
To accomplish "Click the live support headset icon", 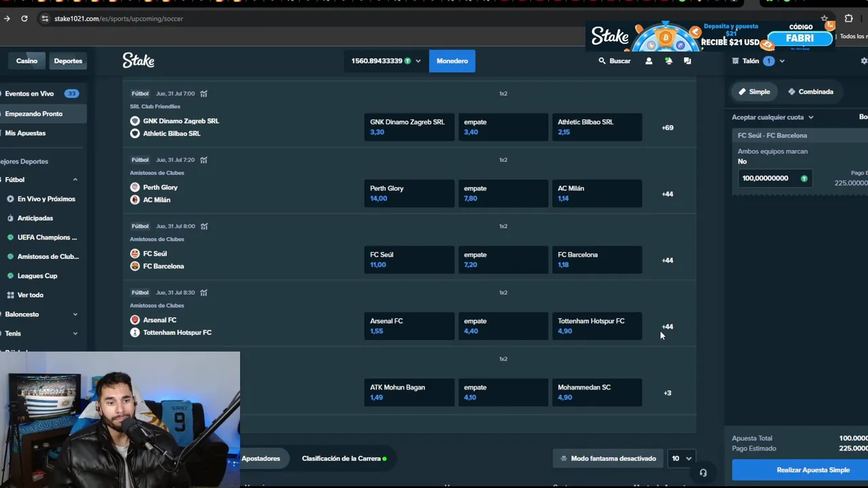I will 703,473.
